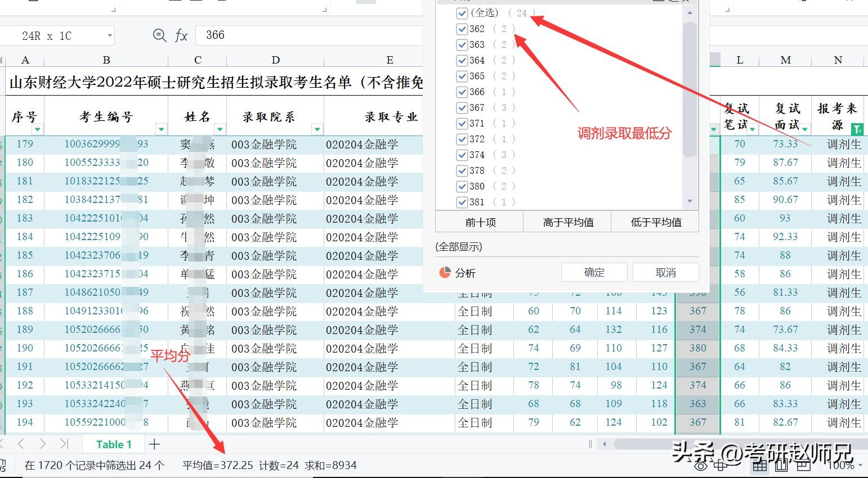
Task: Click the filter list vertical scrollbar
Action: 690,90
